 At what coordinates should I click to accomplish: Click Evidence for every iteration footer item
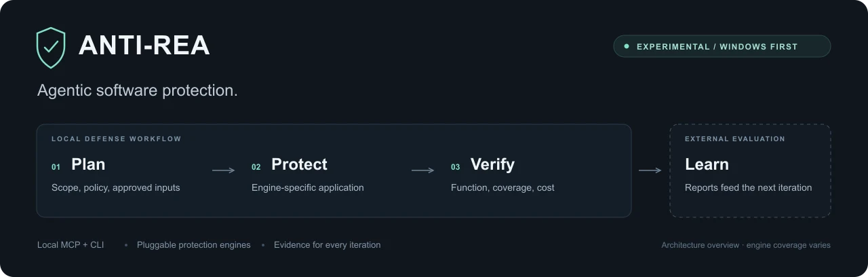(x=327, y=245)
